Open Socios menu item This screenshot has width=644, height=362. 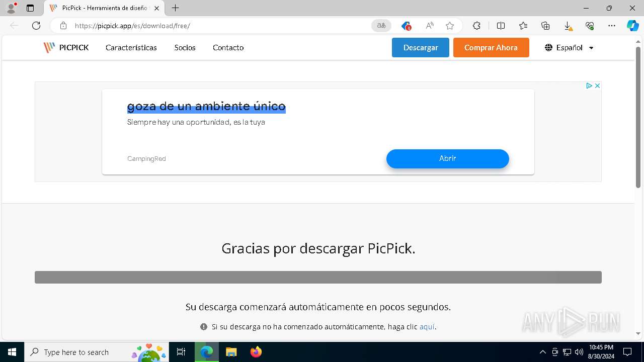(185, 48)
